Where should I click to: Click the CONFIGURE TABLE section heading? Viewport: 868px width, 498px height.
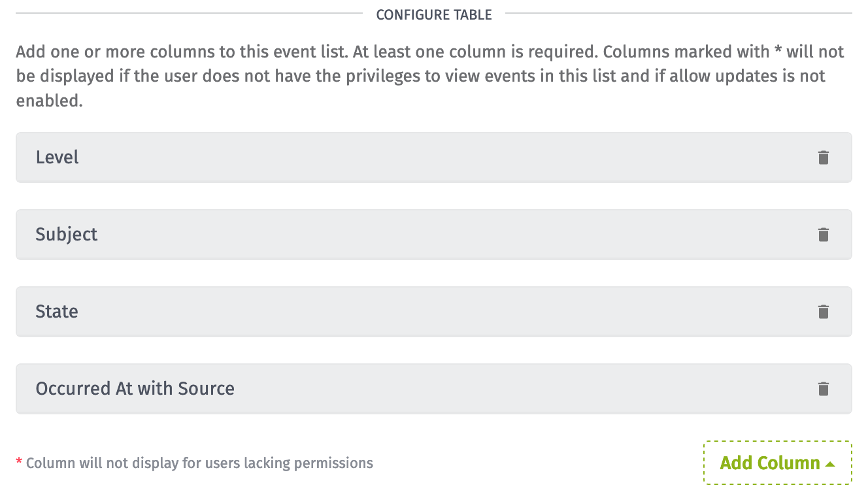tap(434, 14)
